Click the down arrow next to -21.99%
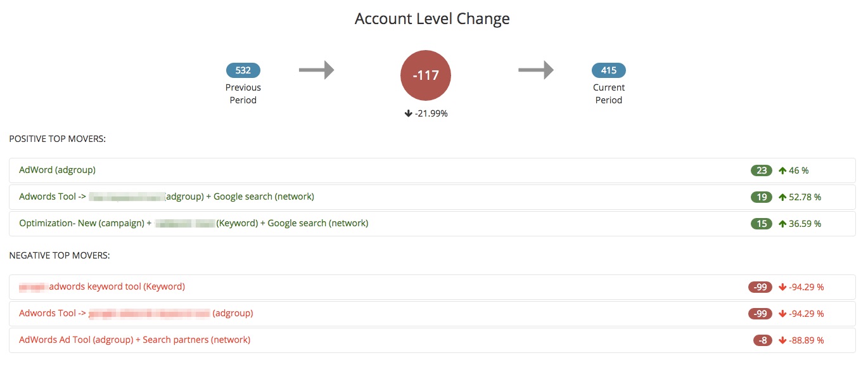This screenshot has width=868, height=379. pyautogui.click(x=408, y=113)
